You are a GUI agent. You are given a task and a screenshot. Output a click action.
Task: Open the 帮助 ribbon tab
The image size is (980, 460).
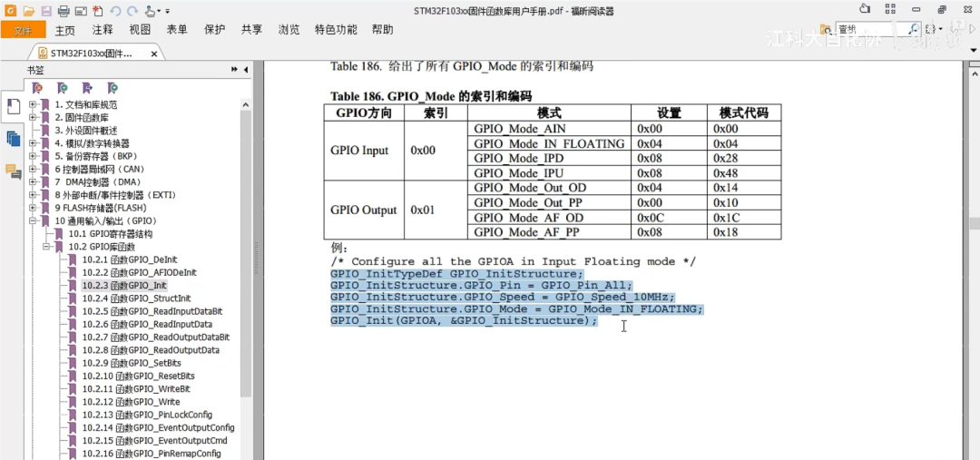[383, 30]
